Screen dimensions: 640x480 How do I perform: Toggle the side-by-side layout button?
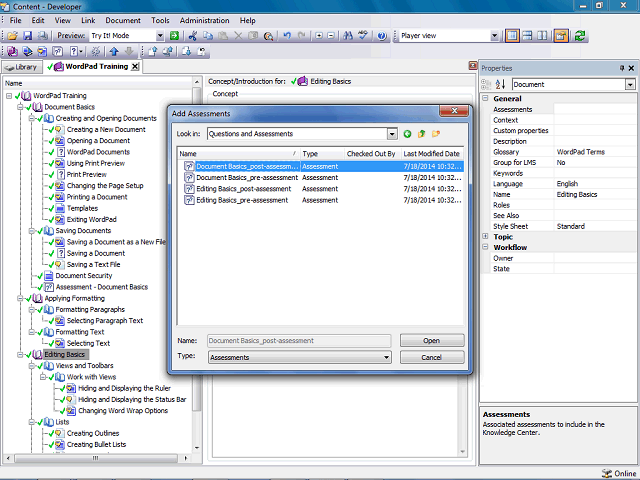[542, 36]
